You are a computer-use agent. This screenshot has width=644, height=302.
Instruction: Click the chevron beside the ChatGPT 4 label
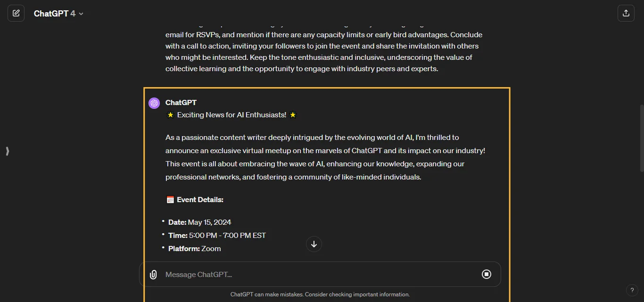pos(81,14)
